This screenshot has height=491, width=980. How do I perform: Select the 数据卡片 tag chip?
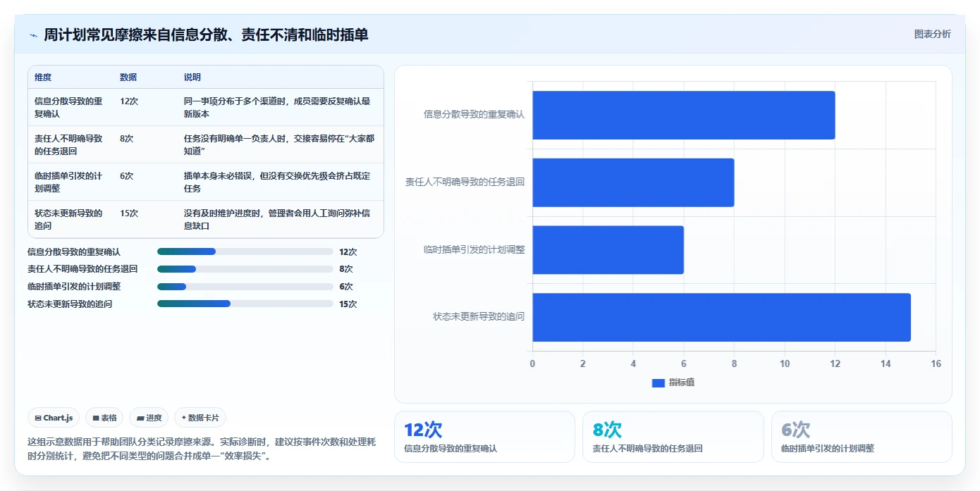(x=200, y=418)
